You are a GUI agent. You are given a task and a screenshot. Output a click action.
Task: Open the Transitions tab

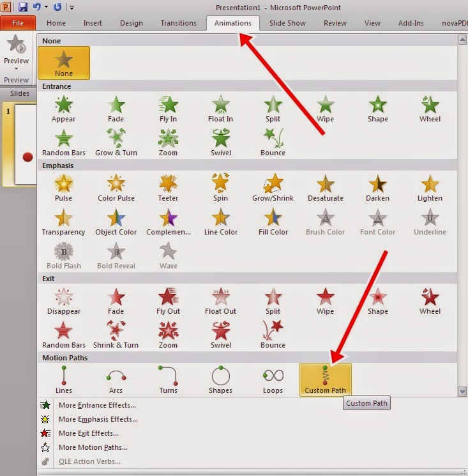click(x=178, y=23)
